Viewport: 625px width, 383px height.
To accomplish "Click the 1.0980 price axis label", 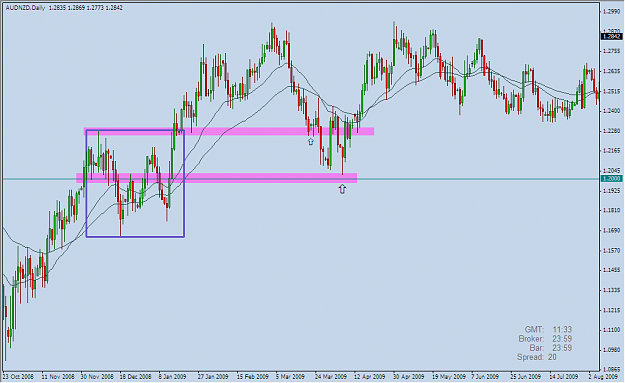I will click(612, 350).
